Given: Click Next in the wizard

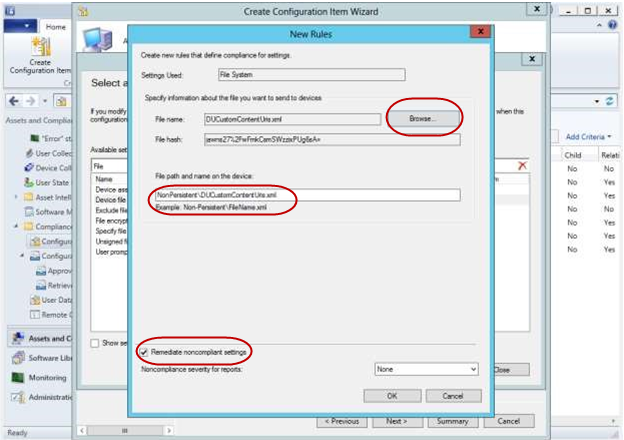Looking at the screenshot, I should click(397, 421).
